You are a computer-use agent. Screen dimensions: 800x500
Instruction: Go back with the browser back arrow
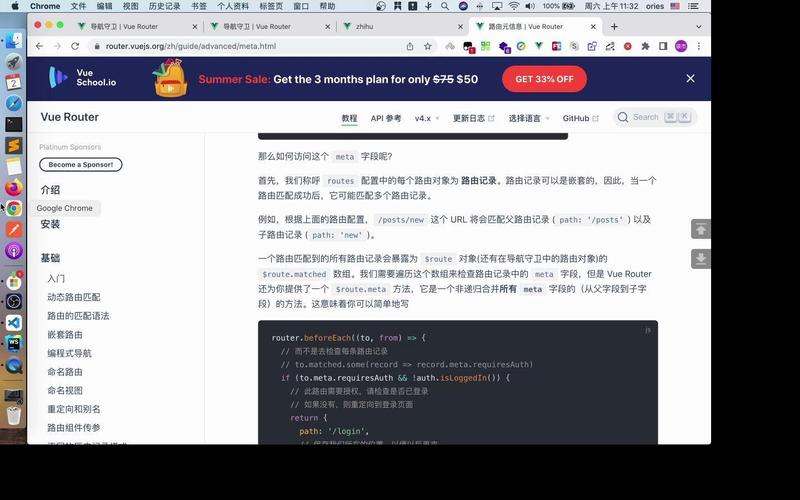tap(39, 46)
